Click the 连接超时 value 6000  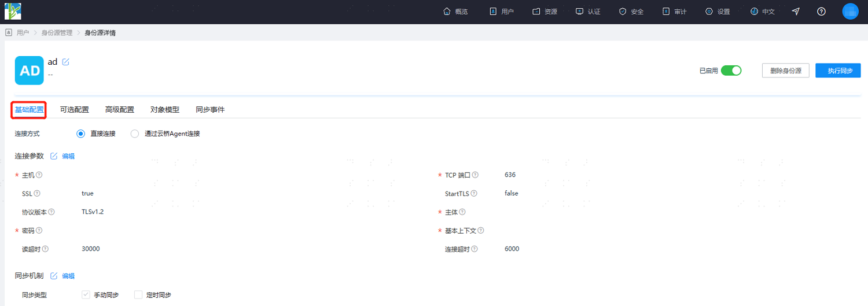pyautogui.click(x=512, y=249)
